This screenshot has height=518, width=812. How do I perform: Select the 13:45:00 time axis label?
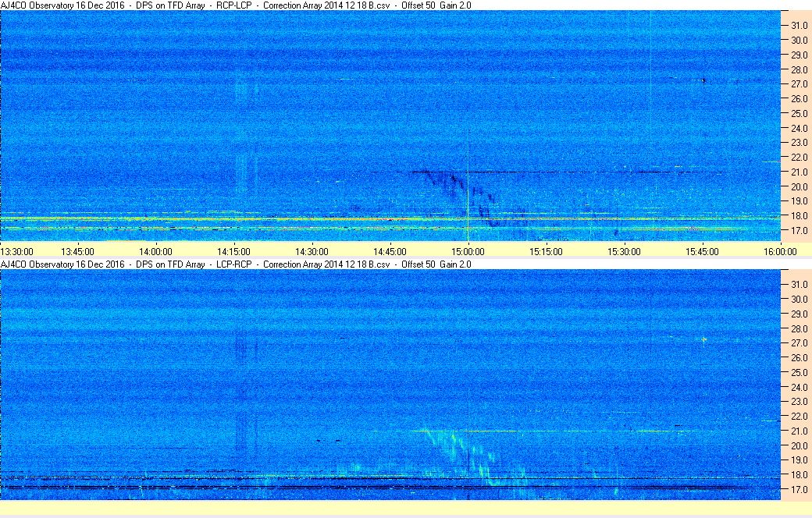(x=77, y=251)
